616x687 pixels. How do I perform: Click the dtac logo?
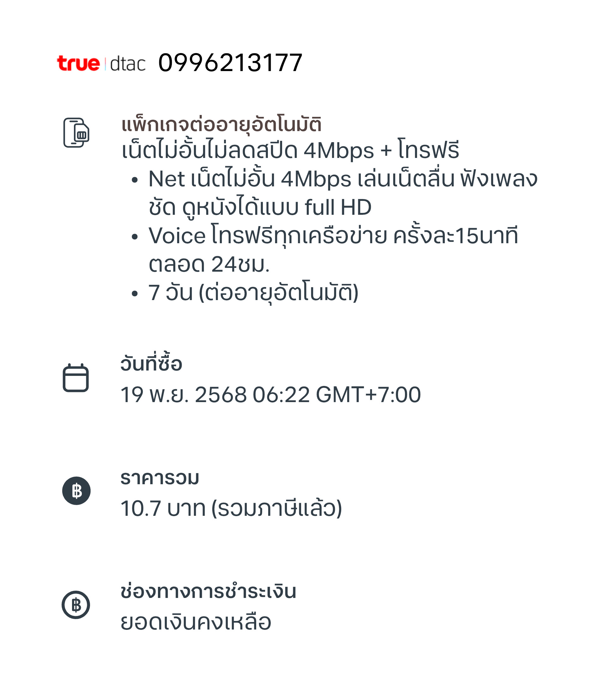(128, 63)
